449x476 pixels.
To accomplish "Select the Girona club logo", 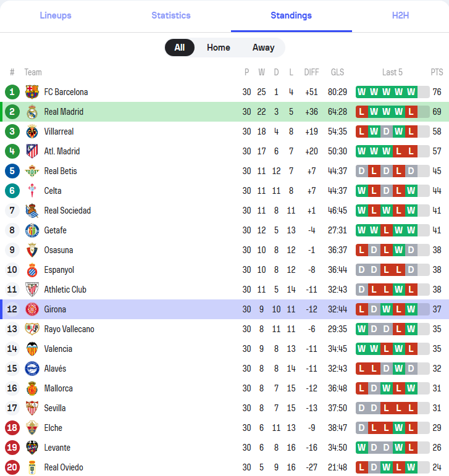I will click(32, 309).
